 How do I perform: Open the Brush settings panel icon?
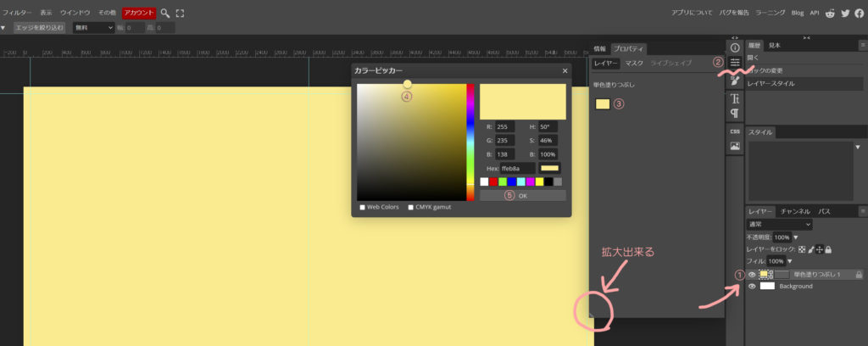point(735,80)
